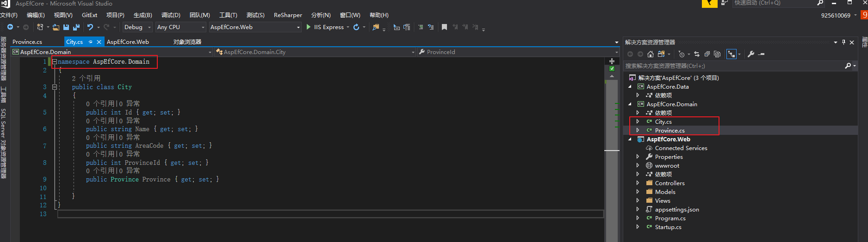Screen dimensions: 868x242
Task: Click the Save All toolbar icon
Action: click(76, 27)
